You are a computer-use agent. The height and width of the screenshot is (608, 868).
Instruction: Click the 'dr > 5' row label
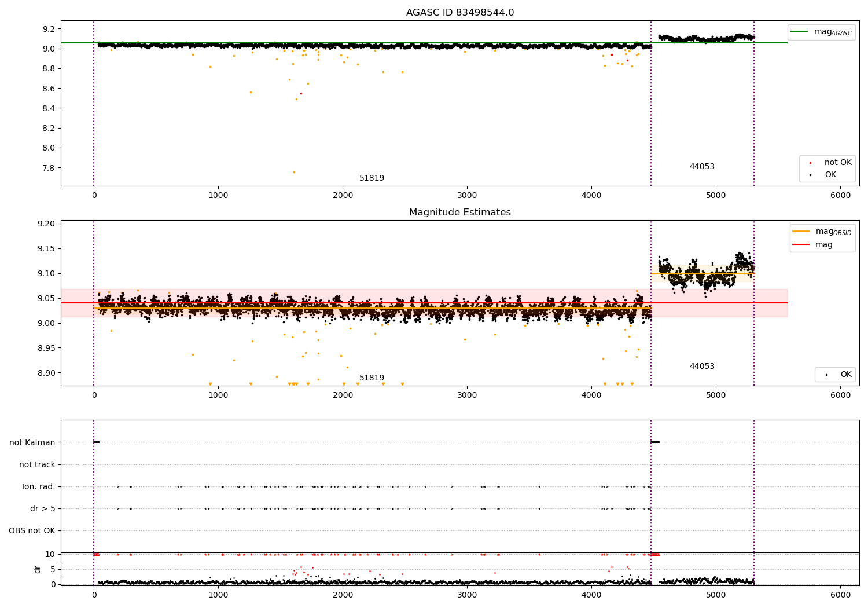(43, 509)
